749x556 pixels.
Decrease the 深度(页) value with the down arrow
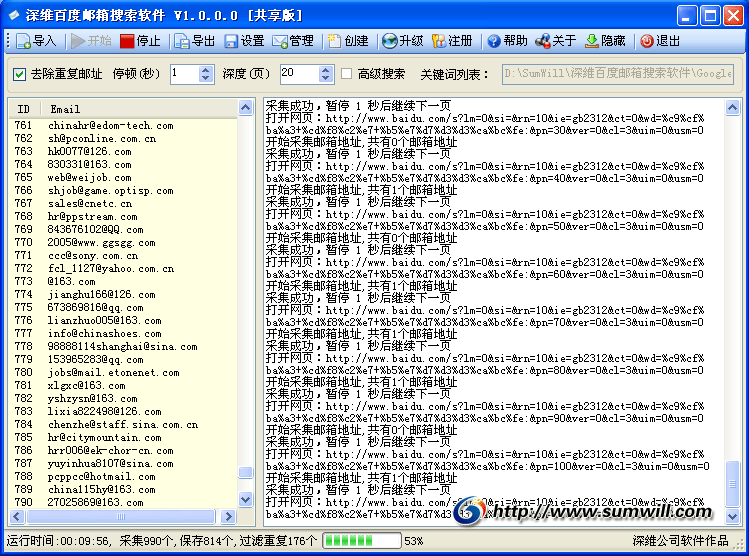(325, 79)
